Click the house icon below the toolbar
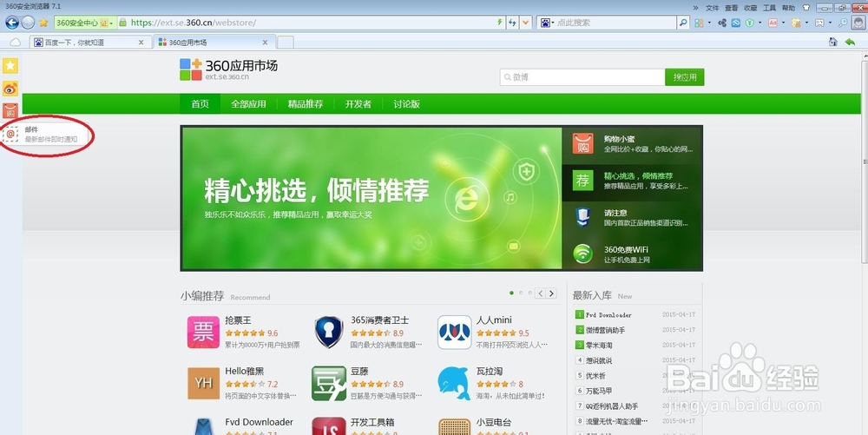 point(833,42)
